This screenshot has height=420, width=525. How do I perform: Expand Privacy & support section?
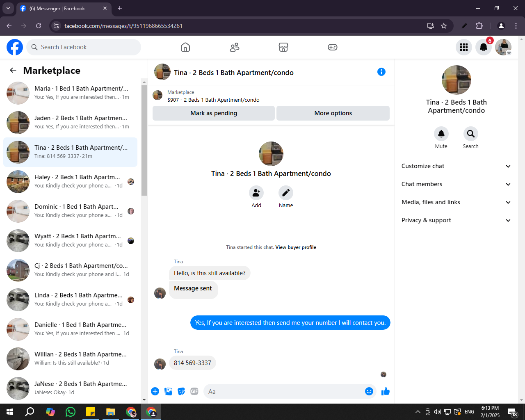click(456, 220)
